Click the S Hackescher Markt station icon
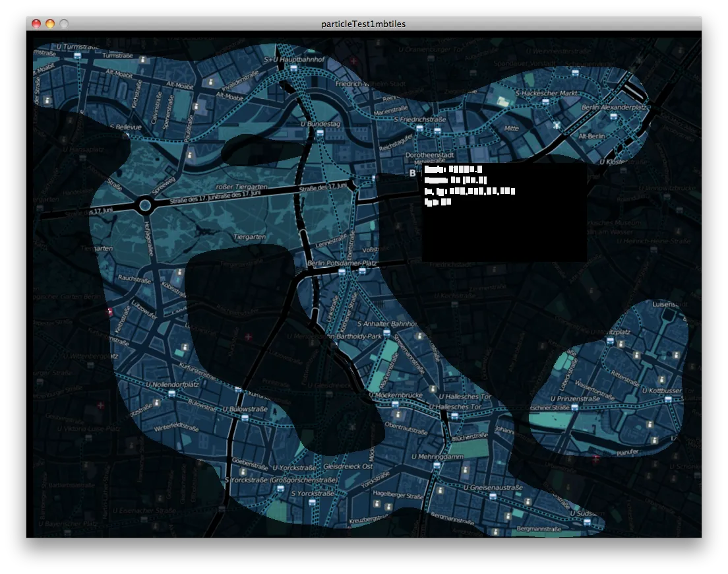 point(545,102)
